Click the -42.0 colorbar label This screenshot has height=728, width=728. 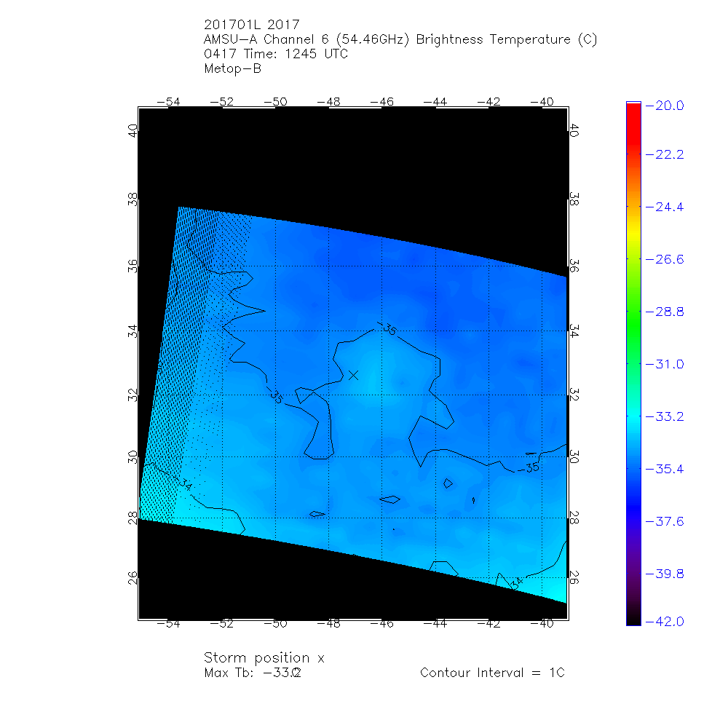coord(665,622)
